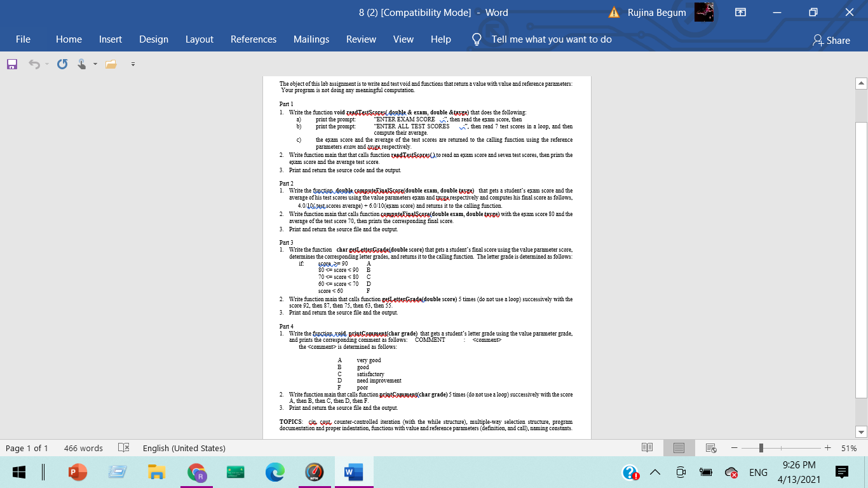Click the Tell Me lightbulb icon
868x488 pixels.
click(x=477, y=39)
